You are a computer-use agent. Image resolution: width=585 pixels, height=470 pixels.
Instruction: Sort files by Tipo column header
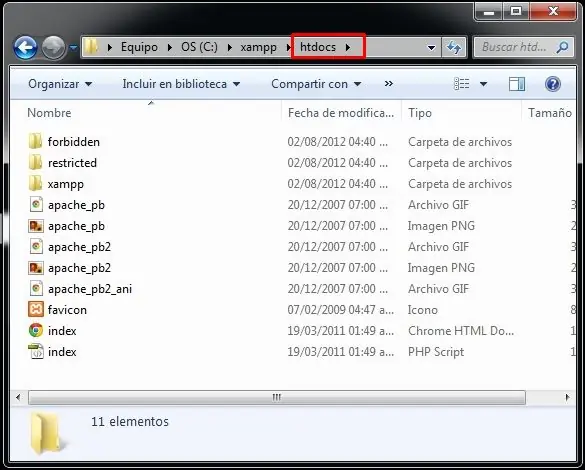click(x=420, y=113)
